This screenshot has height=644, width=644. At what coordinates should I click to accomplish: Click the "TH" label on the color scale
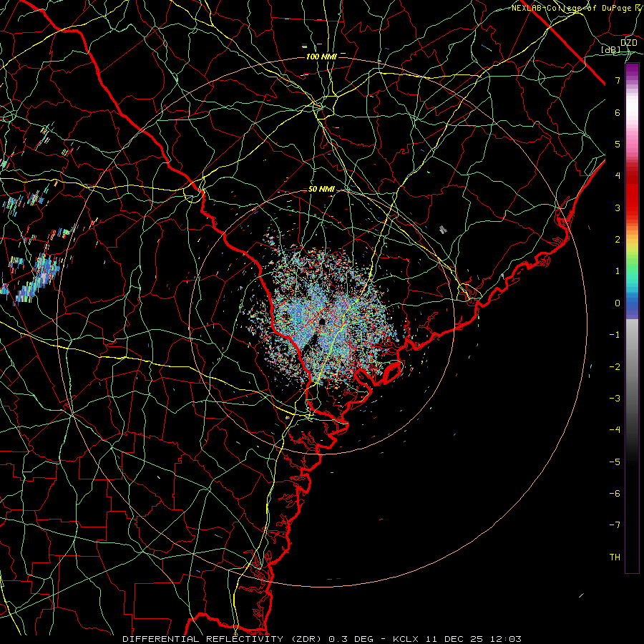pos(615,557)
